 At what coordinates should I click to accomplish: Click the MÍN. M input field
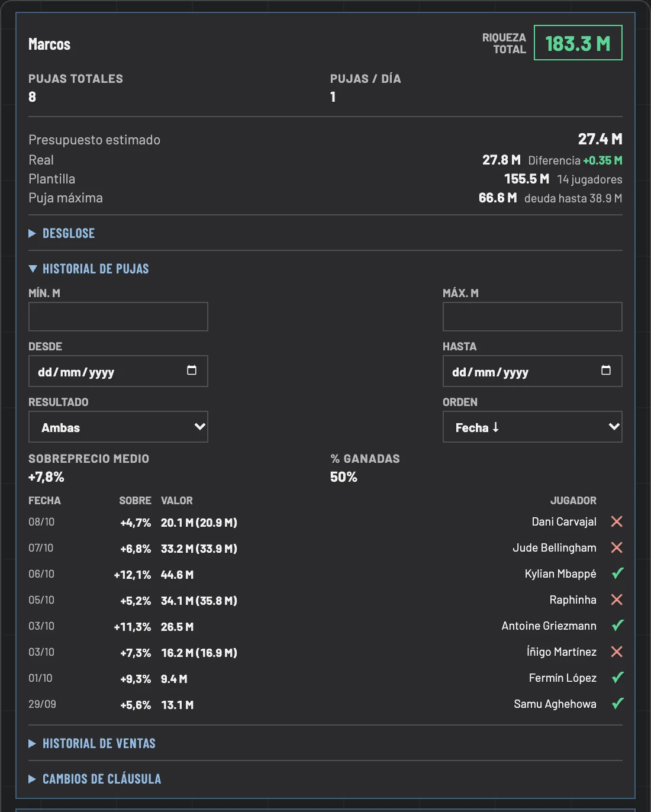[118, 317]
